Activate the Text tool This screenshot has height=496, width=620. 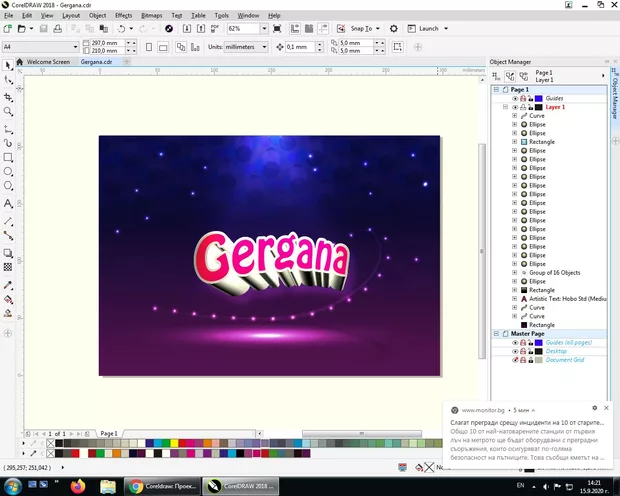click(8, 203)
